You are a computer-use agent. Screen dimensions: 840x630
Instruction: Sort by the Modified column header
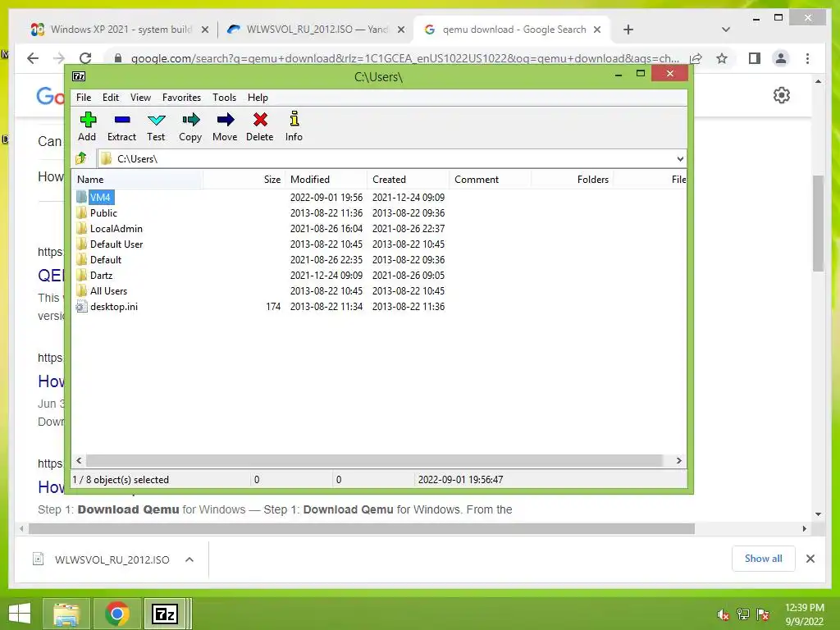click(x=326, y=180)
